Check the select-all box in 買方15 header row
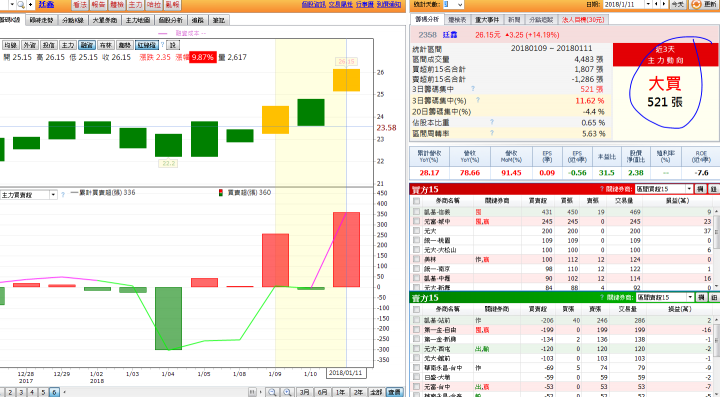720x397 pixels. pyautogui.click(x=416, y=201)
